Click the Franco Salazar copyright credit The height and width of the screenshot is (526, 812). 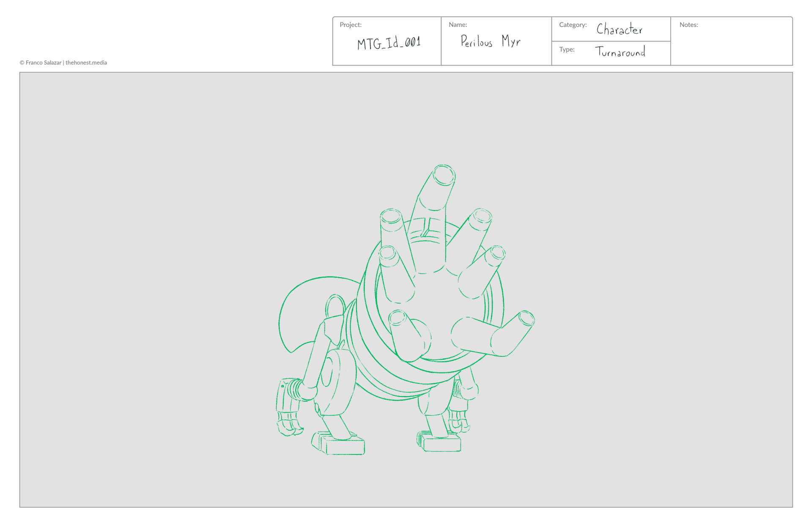63,63
